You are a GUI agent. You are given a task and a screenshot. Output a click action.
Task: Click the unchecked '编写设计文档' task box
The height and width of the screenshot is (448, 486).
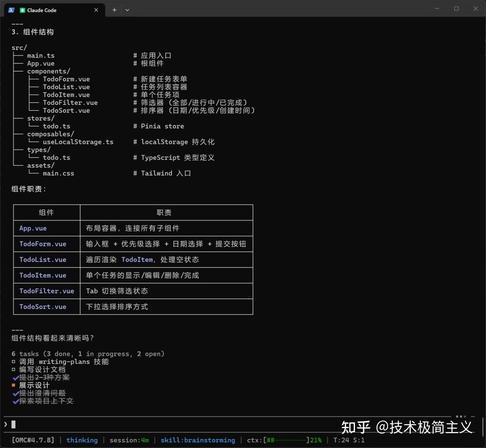(13, 369)
